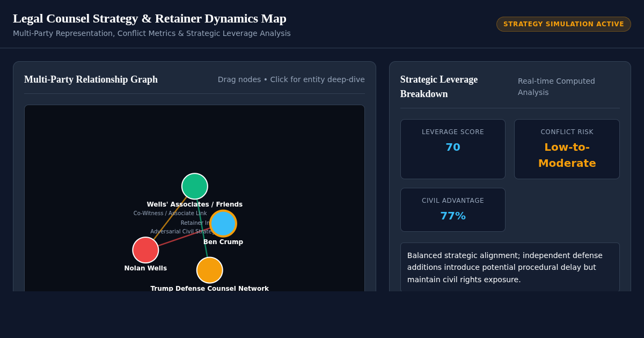Image resolution: width=644 pixels, height=338 pixels.
Task: Open the Leverage Score card showing 70
Action: 453,149
